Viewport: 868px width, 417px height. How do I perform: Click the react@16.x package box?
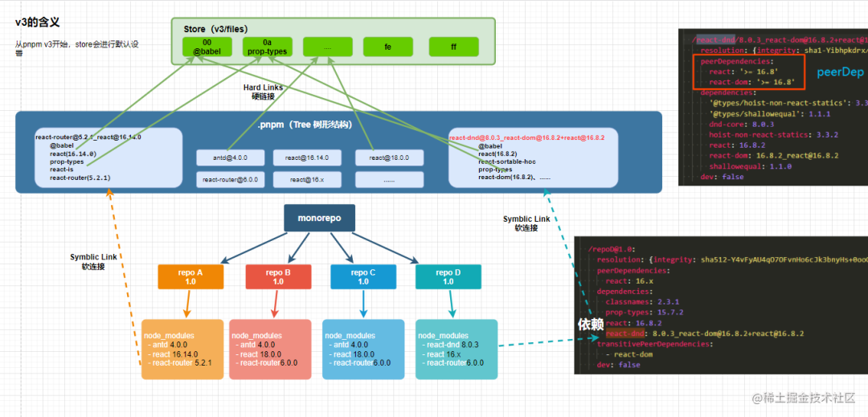307,180
